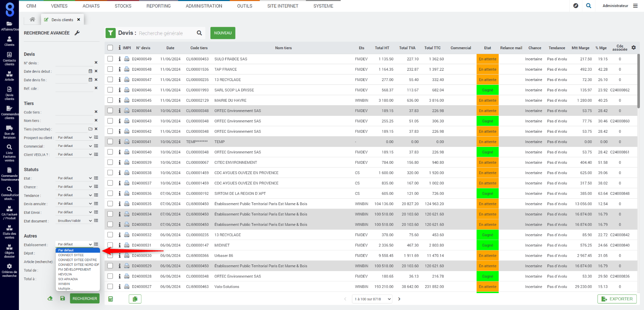Click the eraser icon to reset search
Viewport: 644px width, 310px height.
click(x=50, y=299)
